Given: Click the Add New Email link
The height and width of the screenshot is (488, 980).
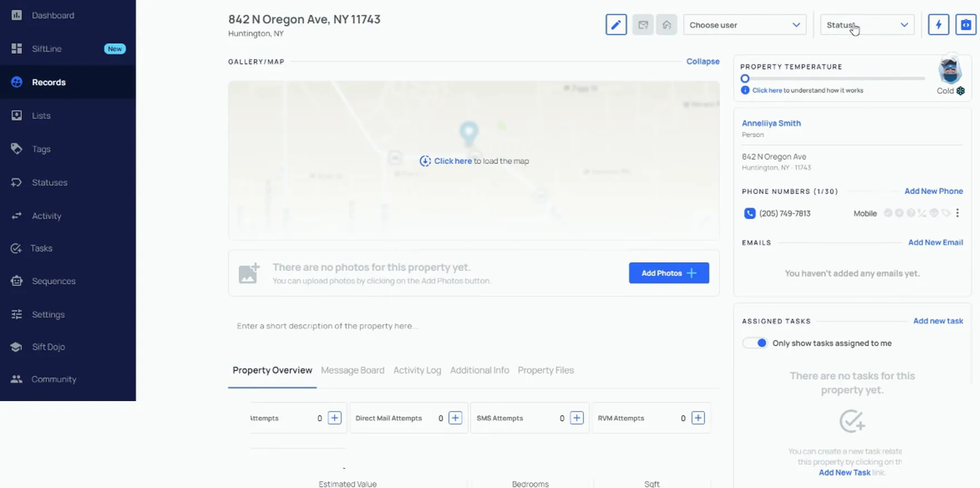Looking at the screenshot, I should pos(935,242).
